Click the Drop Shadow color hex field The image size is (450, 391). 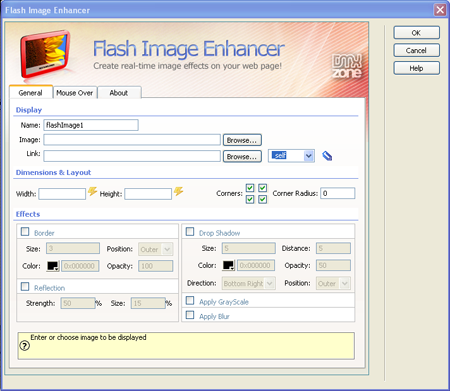click(x=256, y=265)
